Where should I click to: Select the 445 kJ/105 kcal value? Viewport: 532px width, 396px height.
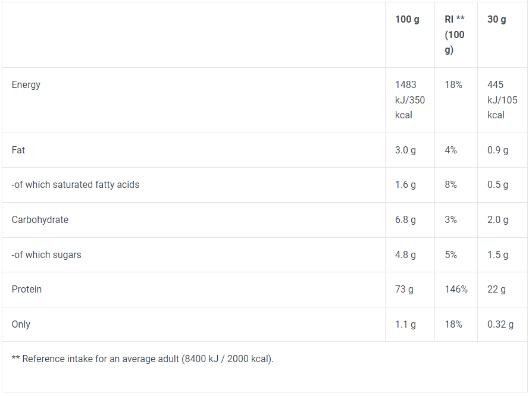coord(502,100)
